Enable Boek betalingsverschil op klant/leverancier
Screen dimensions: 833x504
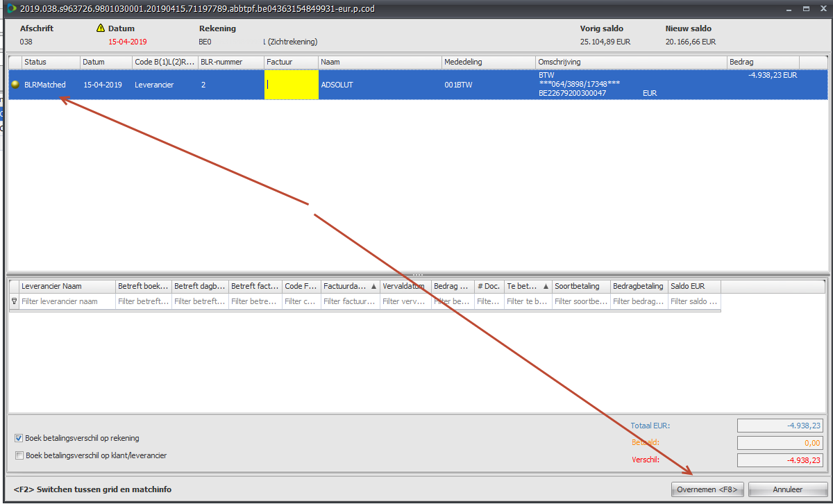(x=19, y=455)
